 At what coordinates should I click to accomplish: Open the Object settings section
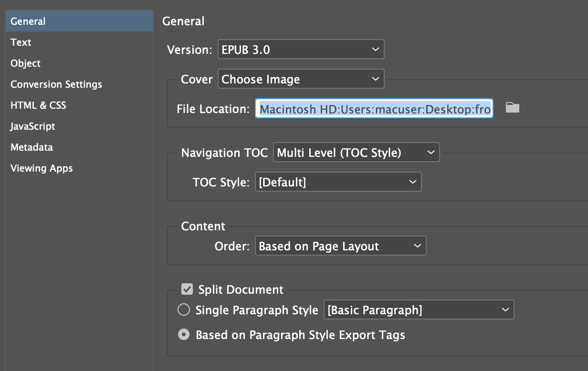tap(79, 63)
